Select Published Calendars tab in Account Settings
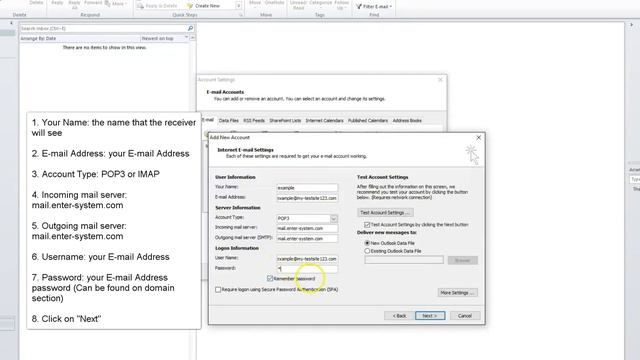This screenshot has width=640, height=360. (x=368, y=120)
